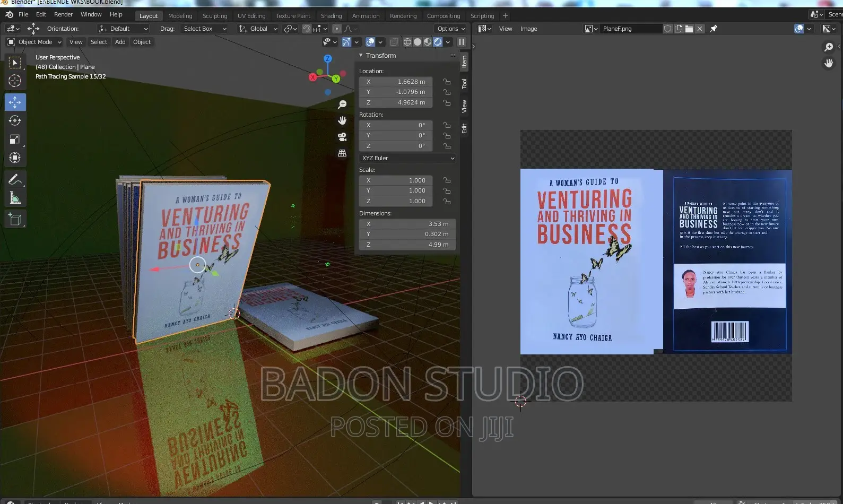Viewport: 843px width, 504px height.
Task: Click the Location X value field
Action: click(396, 82)
